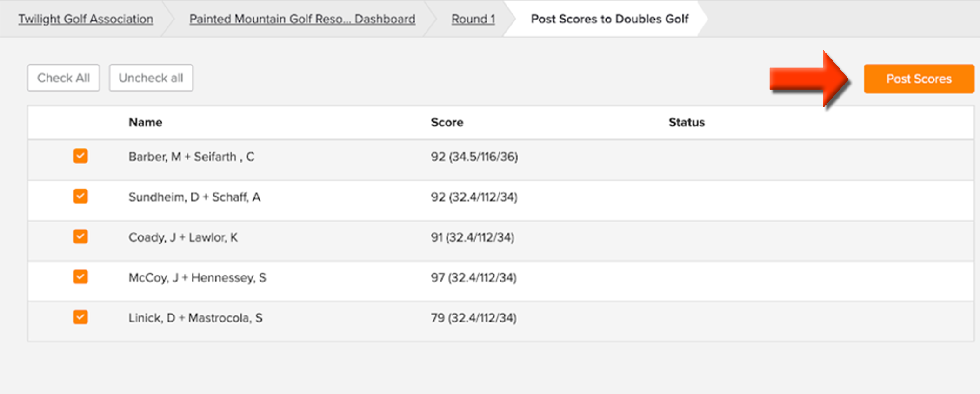Screen dimensions: 980x394
Task: Open the Round 1 breadcrumb link
Action: tap(473, 19)
